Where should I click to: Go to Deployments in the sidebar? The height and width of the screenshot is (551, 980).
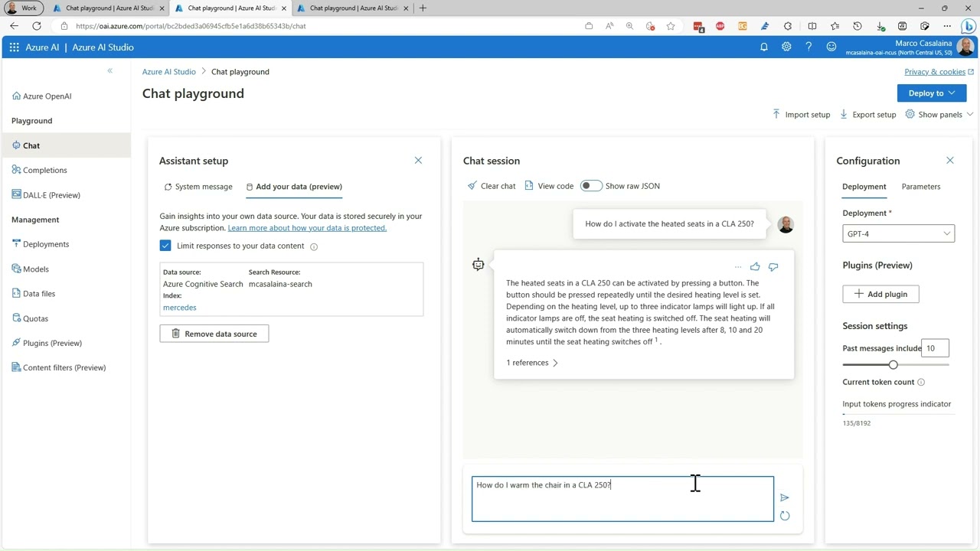(46, 244)
